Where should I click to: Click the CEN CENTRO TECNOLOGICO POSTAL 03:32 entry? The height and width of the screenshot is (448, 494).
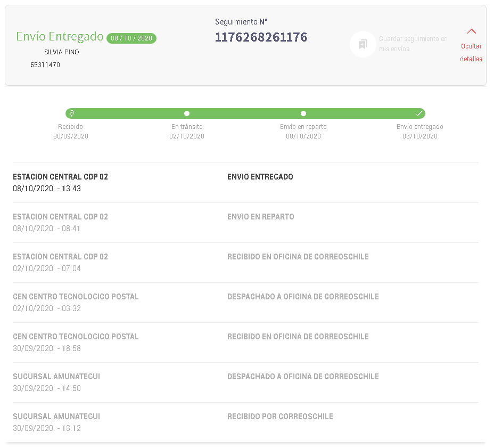(76, 302)
